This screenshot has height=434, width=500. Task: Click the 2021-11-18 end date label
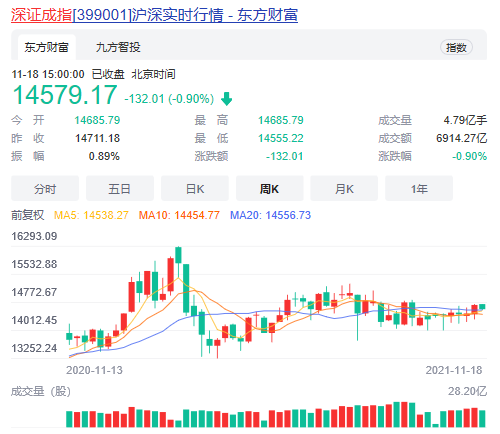click(454, 370)
